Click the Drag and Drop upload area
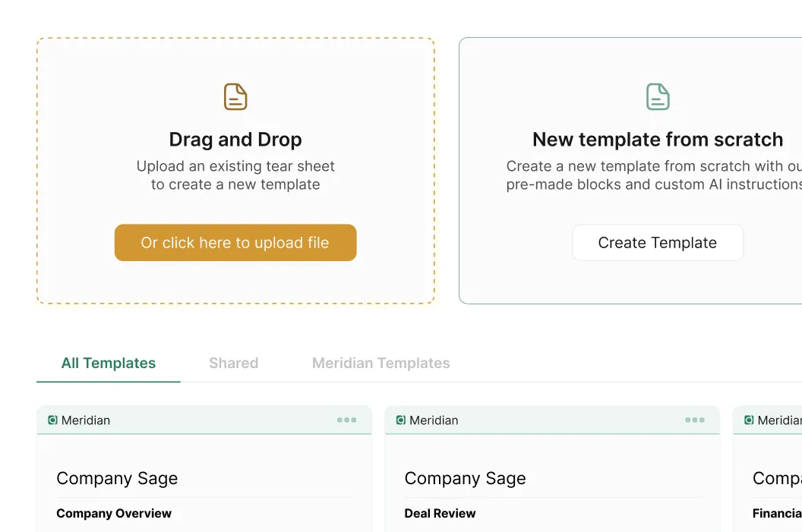 pos(235,170)
